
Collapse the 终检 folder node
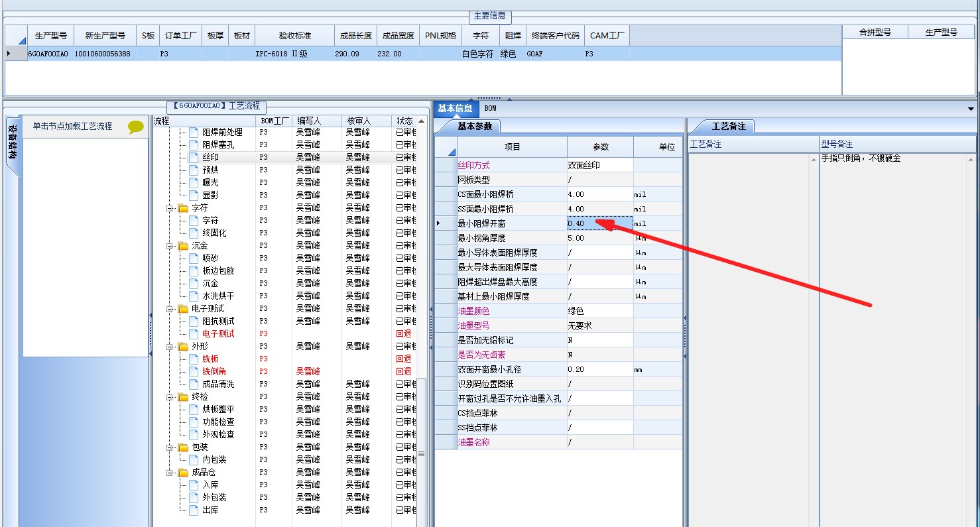click(170, 397)
